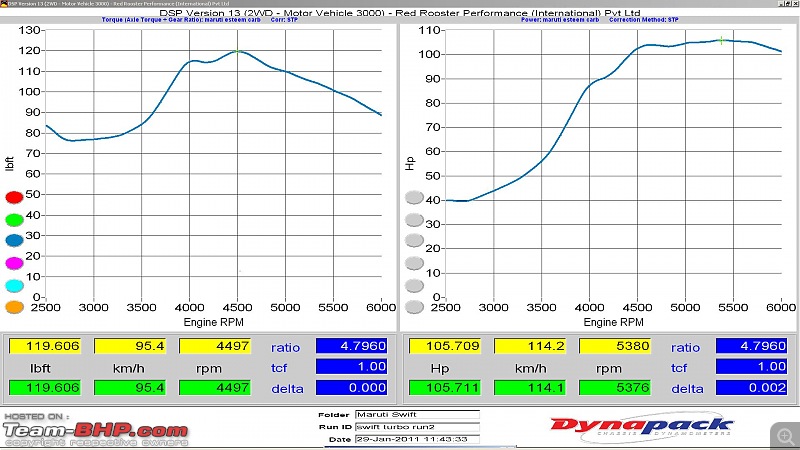Click the green run color circle
800x450 pixels.
pos(14,219)
